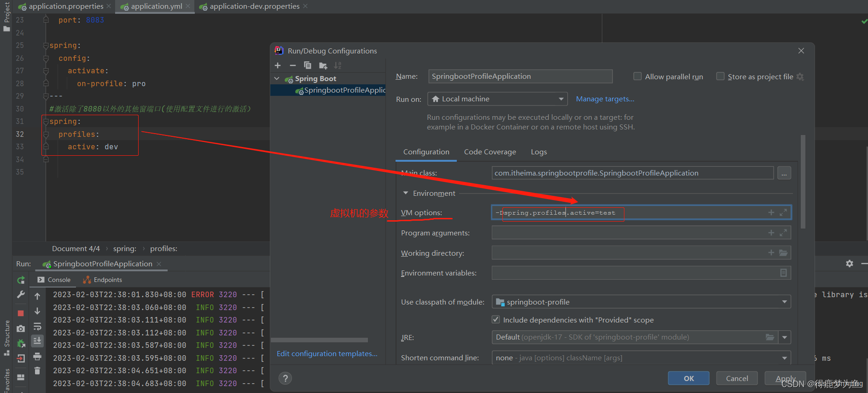
Task: Open Console tab in Run panel
Action: (54, 280)
